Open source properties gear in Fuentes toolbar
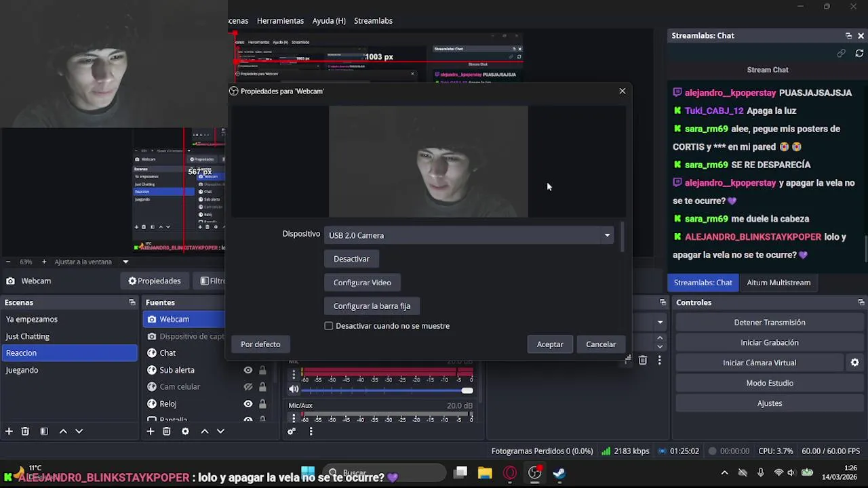Image resolution: width=868 pixels, height=488 pixels. pyautogui.click(x=185, y=431)
